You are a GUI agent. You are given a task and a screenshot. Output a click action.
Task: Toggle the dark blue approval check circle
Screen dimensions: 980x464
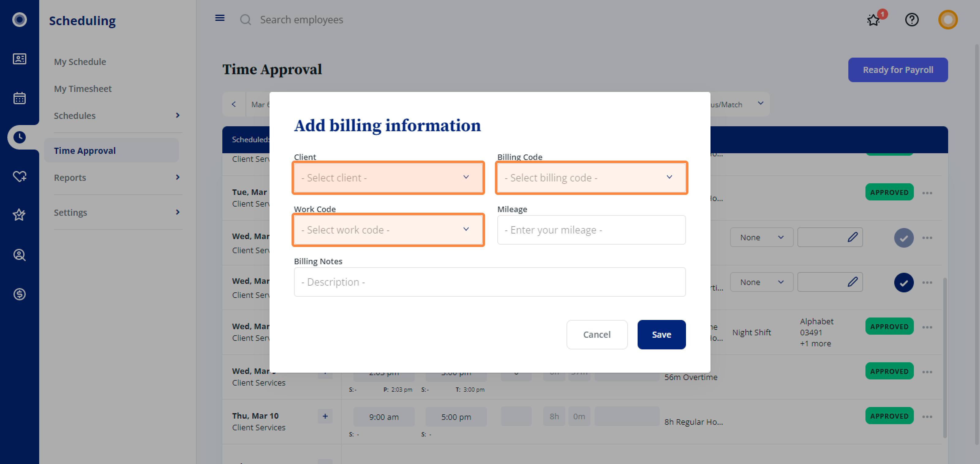903,283
